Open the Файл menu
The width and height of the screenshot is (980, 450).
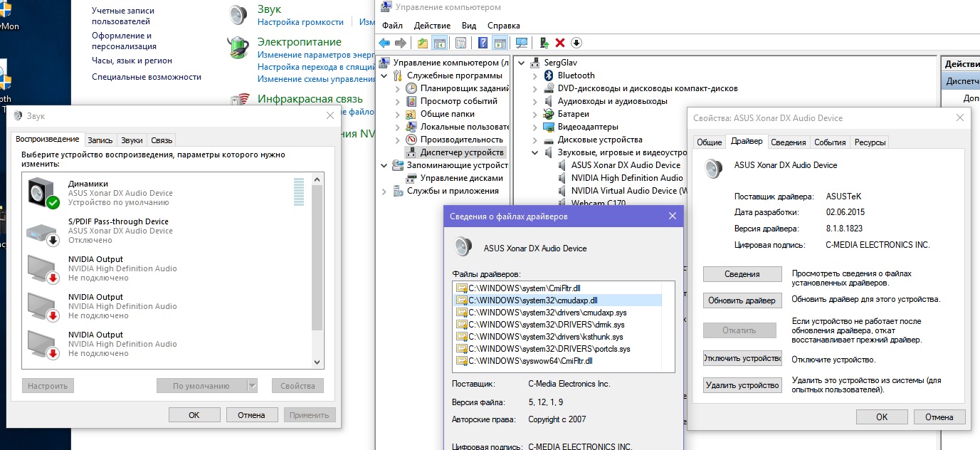pyautogui.click(x=392, y=26)
